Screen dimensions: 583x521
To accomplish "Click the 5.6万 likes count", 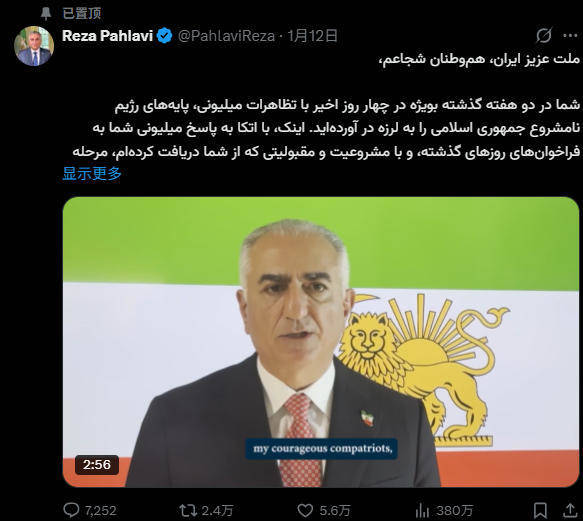I will [x=335, y=511].
